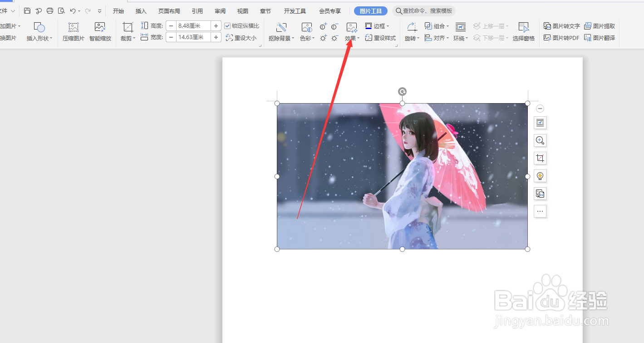Click layout options icon beside image
Viewport: 644px width, 343px height.
pyautogui.click(x=540, y=123)
